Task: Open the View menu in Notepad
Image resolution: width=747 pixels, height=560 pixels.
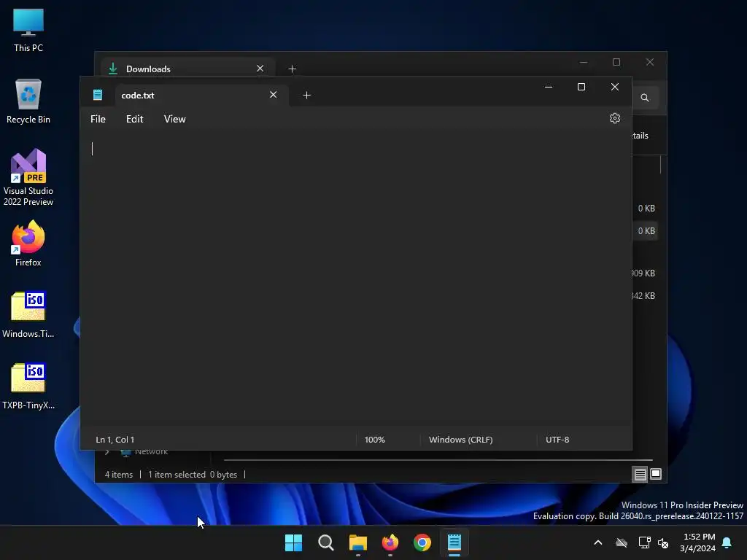Action: coord(175,119)
